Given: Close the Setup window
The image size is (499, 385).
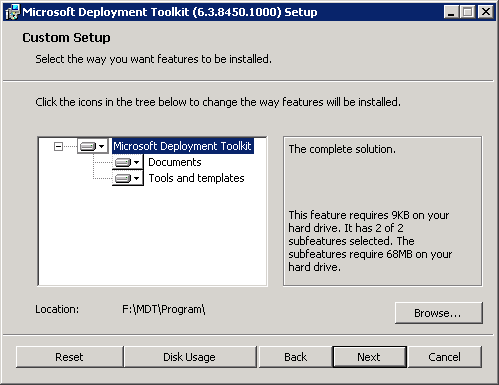Looking at the screenshot, I should click(486, 12).
